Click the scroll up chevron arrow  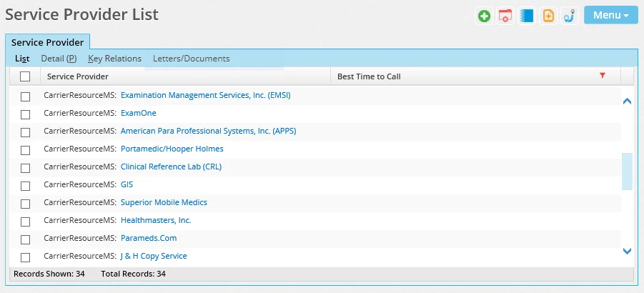(x=627, y=101)
